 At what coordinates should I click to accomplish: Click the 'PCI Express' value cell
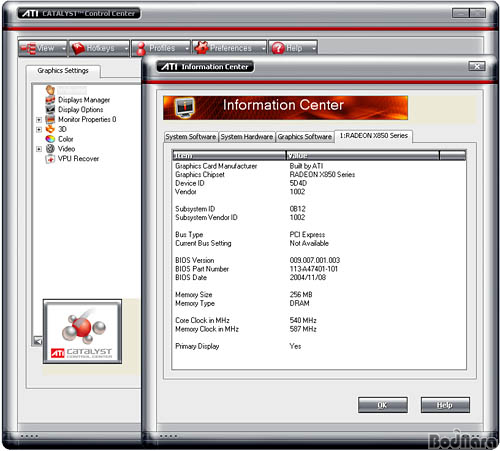point(307,234)
